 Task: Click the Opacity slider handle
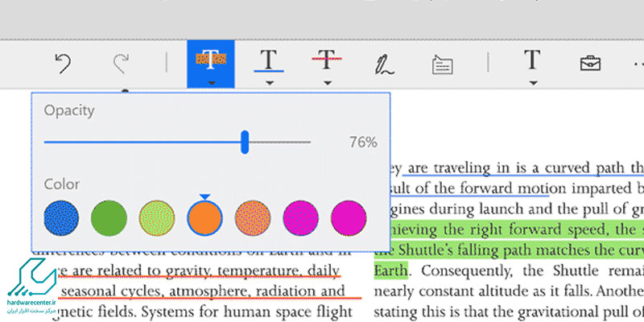pos(245,142)
